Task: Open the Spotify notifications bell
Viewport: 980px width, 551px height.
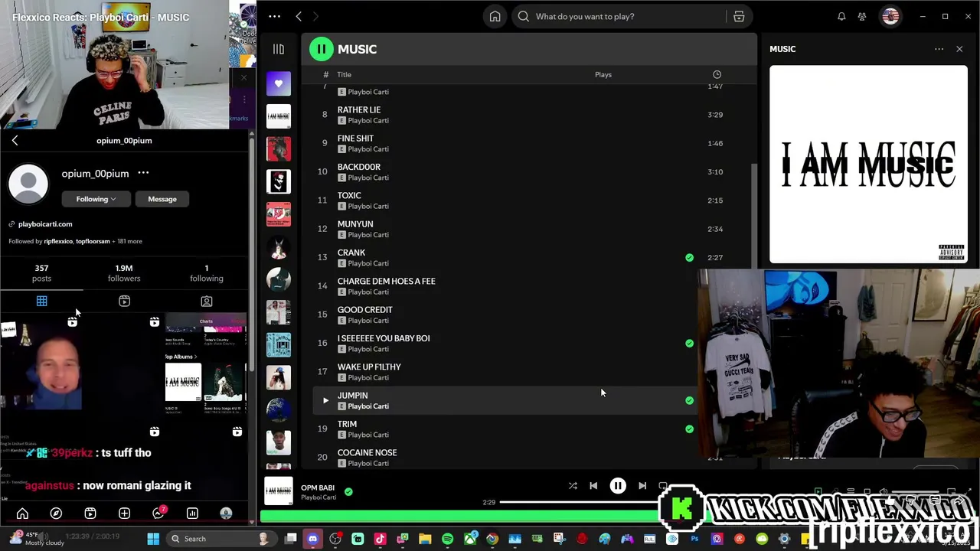Action: coord(841,16)
